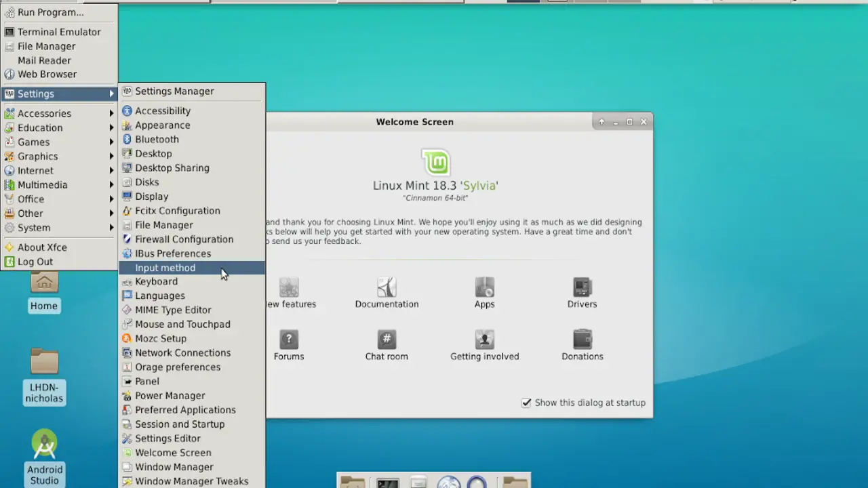868x488 pixels.
Task: Expand the Games submenu
Action: pos(59,142)
